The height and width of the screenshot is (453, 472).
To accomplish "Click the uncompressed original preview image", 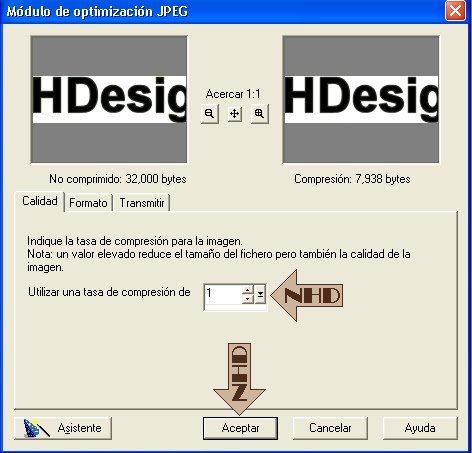I will pos(109,99).
